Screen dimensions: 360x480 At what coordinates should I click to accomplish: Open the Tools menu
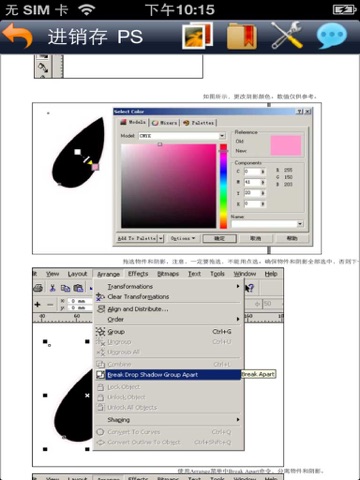point(217,274)
